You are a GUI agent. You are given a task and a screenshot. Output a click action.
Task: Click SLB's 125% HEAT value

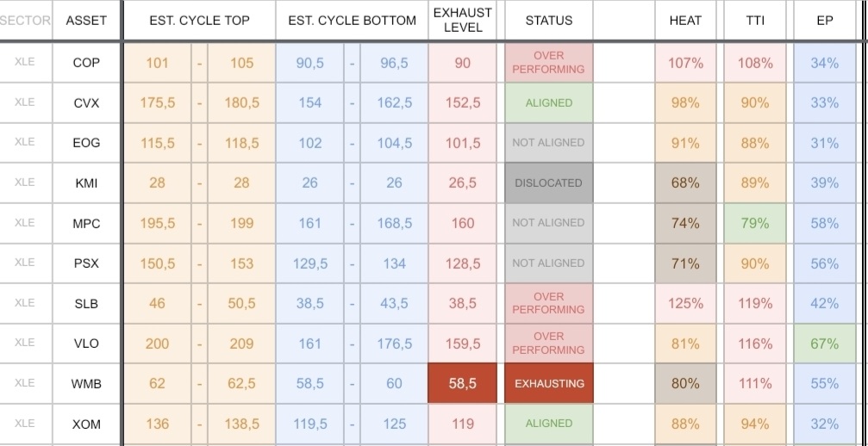(685, 303)
